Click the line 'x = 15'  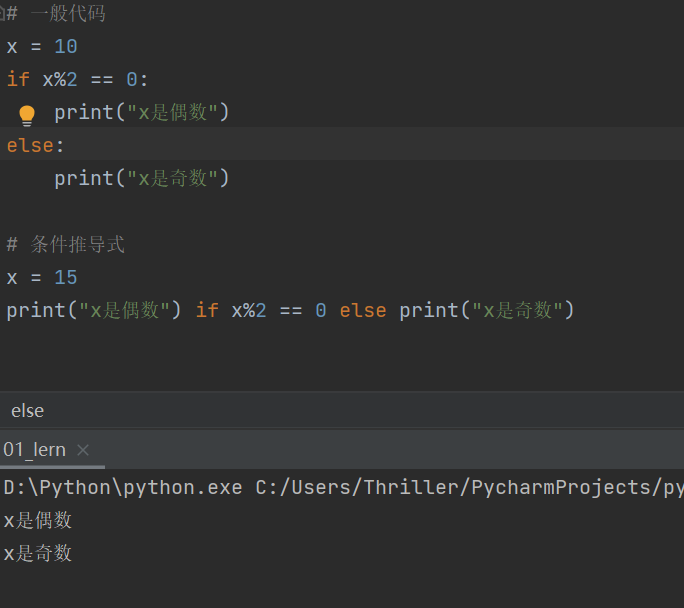42,277
